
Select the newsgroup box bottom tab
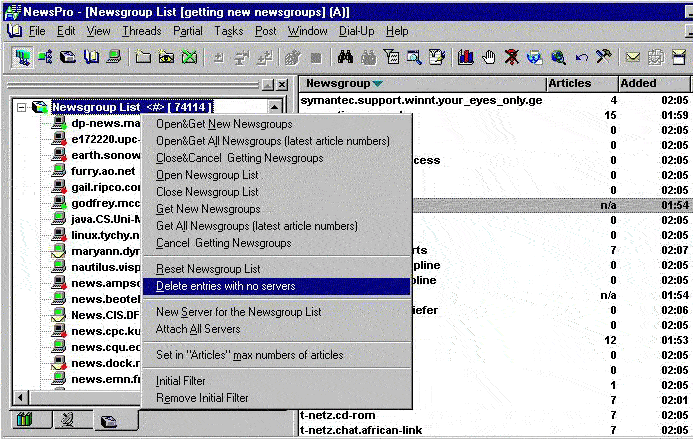[109, 421]
